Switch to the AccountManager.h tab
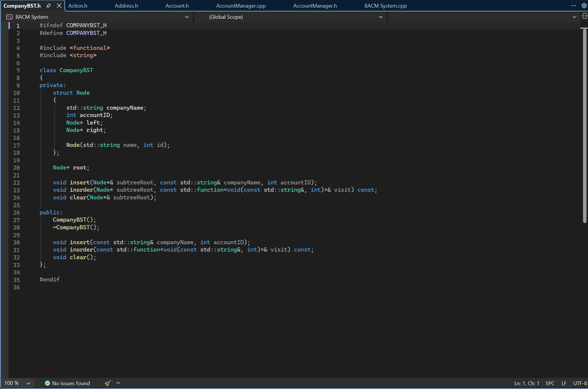588x389 pixels. 315,6
